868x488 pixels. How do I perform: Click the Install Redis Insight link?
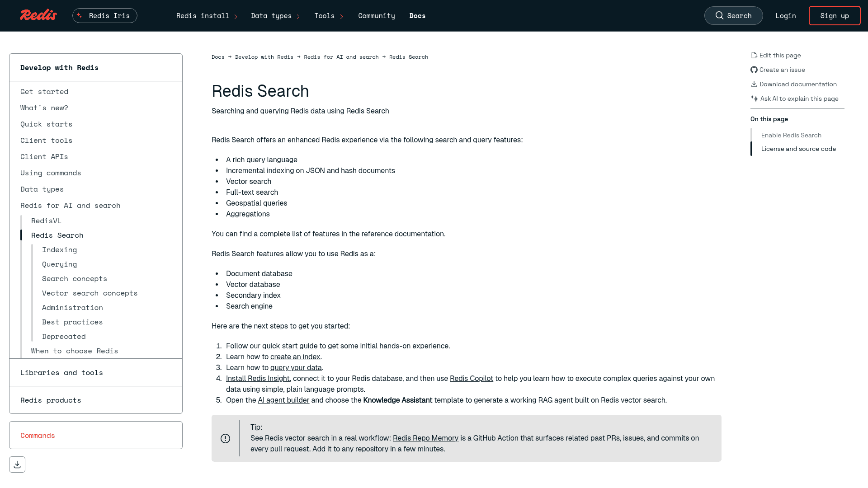click(x=258, y=378)
